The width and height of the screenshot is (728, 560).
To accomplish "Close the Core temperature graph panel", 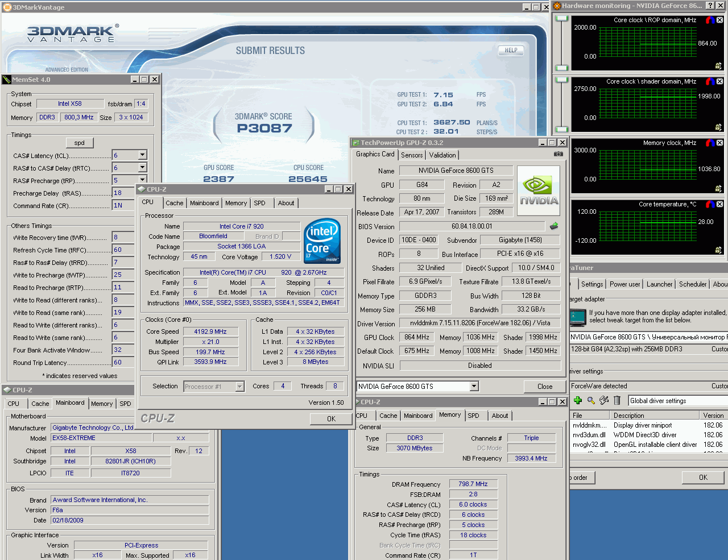I will (719, 204).
